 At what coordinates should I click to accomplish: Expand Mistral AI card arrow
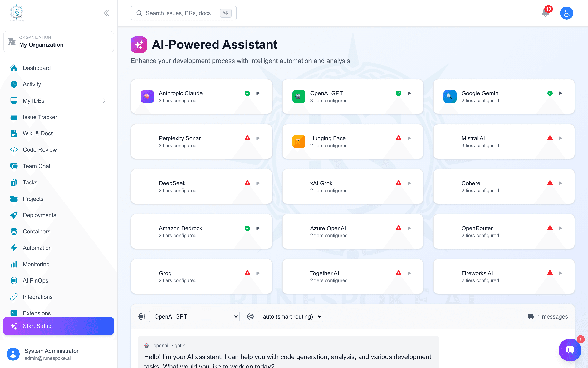point(561,138)
